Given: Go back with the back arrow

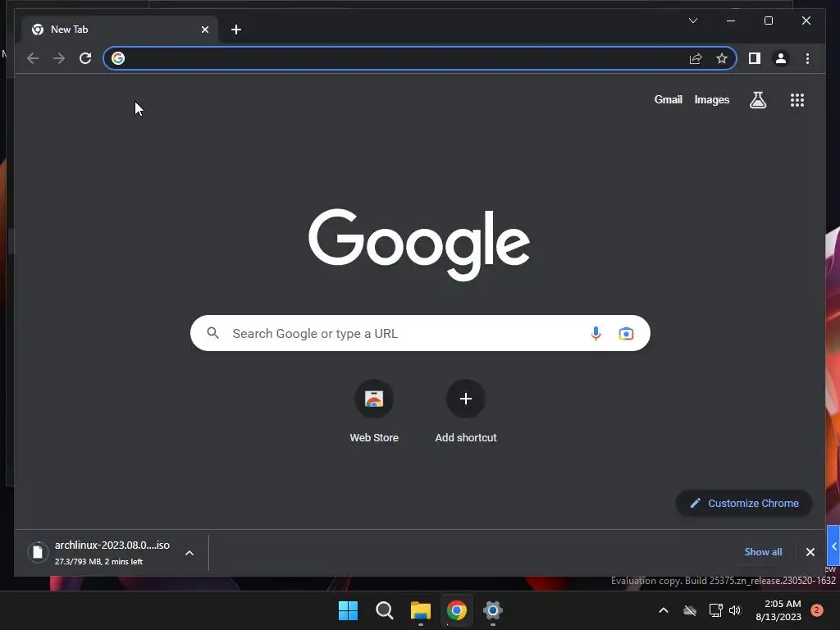Looking at the screenshot, I should (33, 58).
